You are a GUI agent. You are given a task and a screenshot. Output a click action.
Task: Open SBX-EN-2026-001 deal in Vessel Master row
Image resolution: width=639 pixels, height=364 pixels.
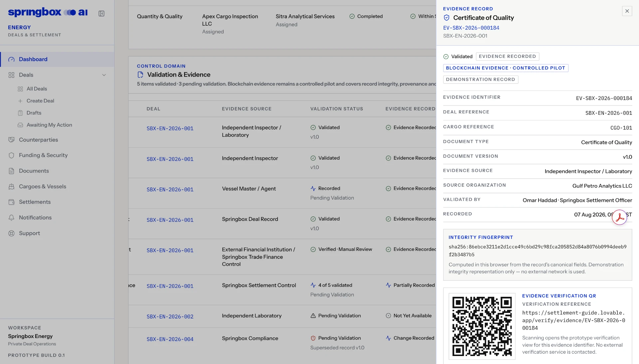click(x=170, y=190)
